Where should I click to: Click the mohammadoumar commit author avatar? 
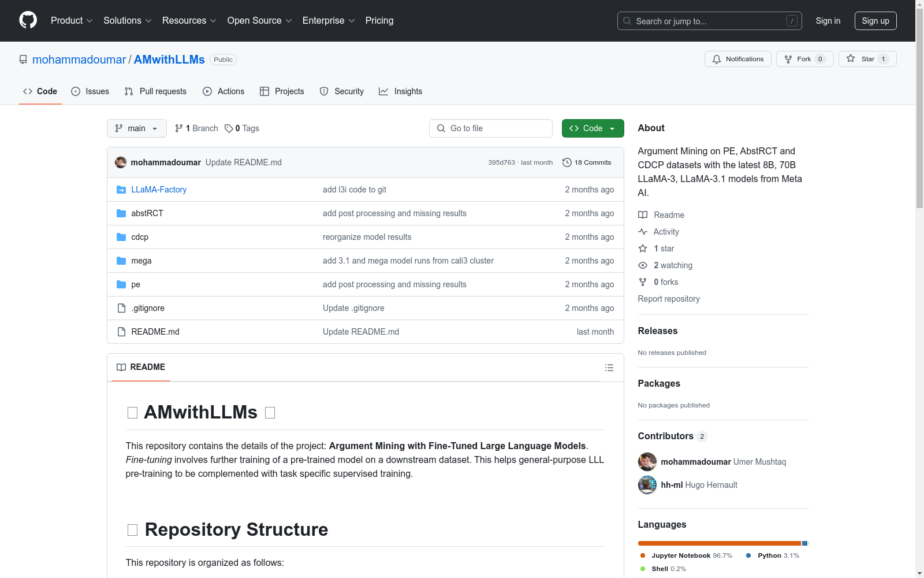tap(121, 162)
